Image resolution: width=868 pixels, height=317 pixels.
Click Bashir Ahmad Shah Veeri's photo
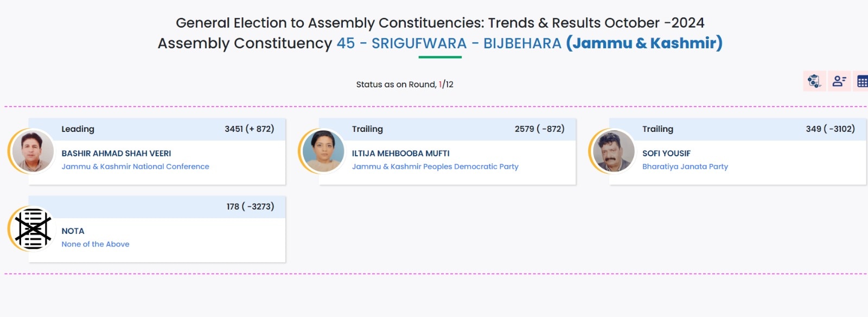(x=33, y=151)
